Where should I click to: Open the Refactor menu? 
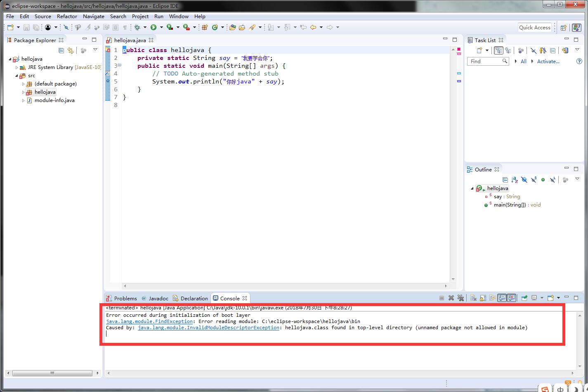[67, 17]
